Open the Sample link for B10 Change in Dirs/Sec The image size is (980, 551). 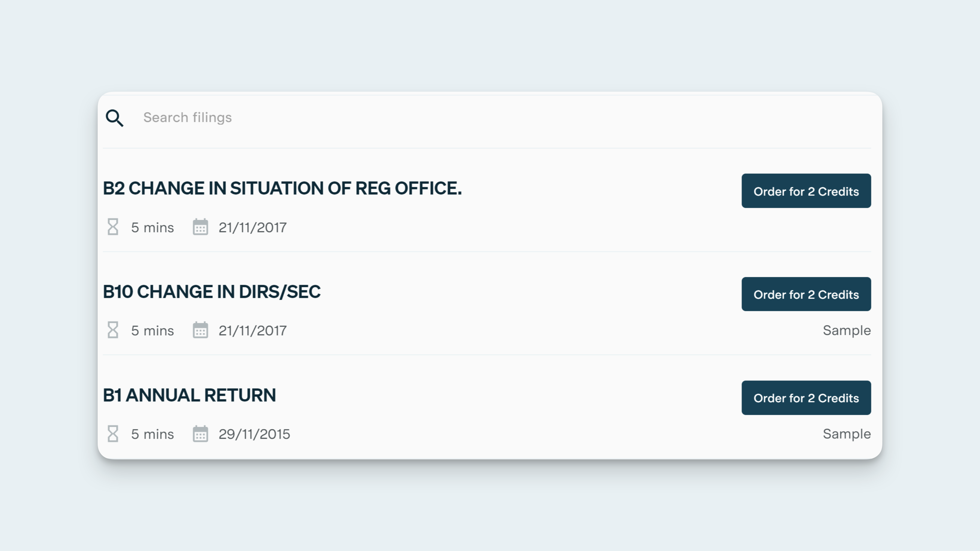[x=847, y=330]
